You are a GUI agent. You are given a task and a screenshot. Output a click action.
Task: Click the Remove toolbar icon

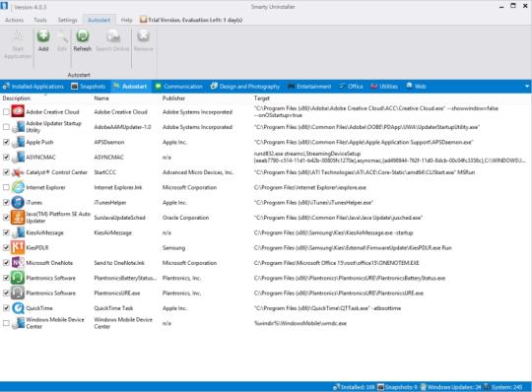[x=144, y=35]
